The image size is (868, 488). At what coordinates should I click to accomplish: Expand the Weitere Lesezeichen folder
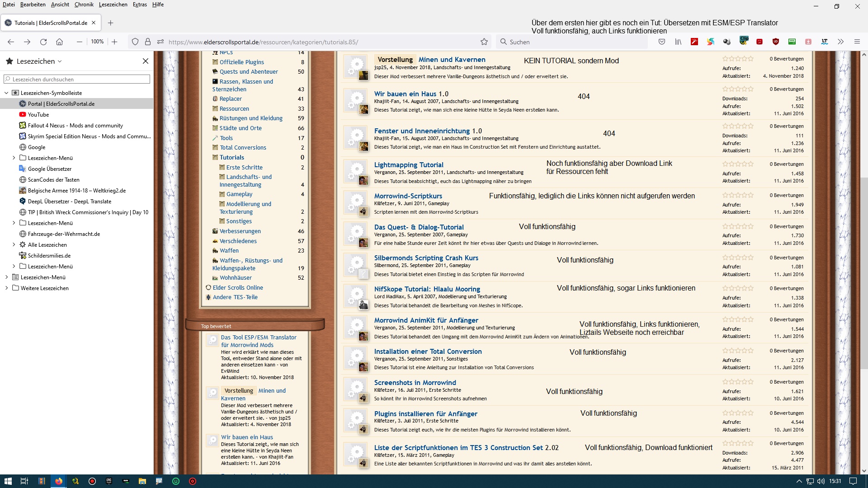pos(6,288)
